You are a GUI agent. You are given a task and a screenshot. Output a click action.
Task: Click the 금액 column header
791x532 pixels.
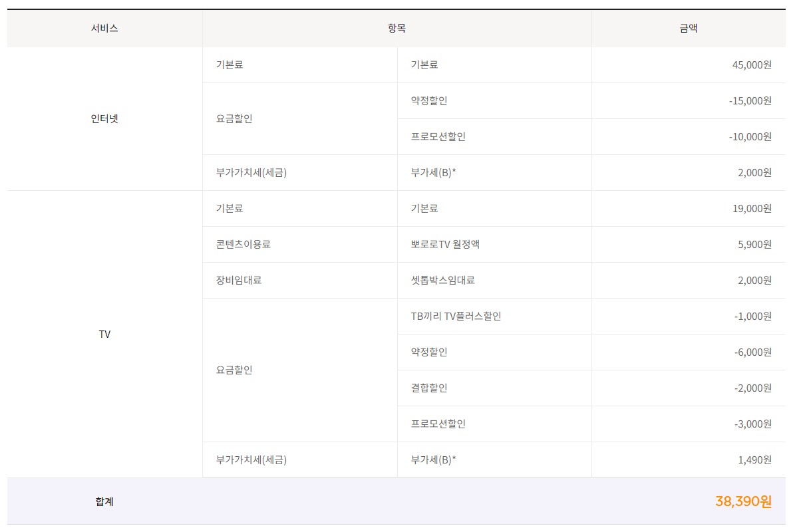688,29
